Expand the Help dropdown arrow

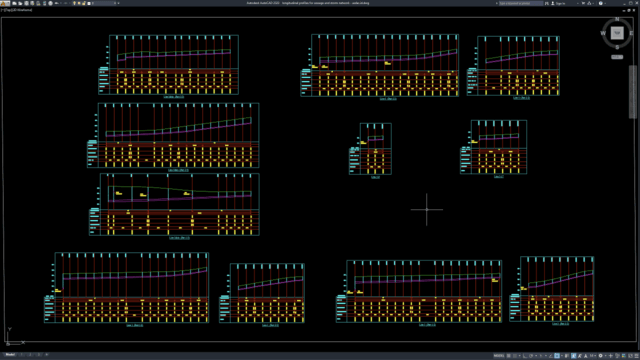coord(605,3)
